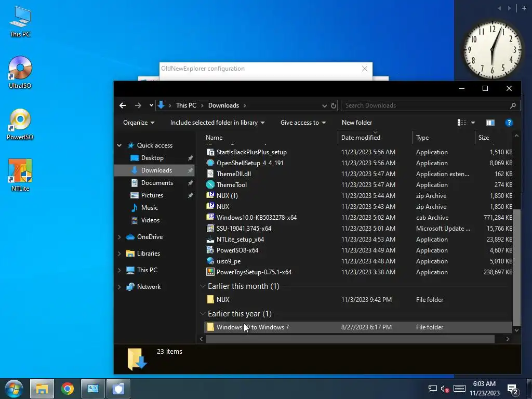Open the Give access to menu
Image resolution: width=532 pixels, height=399 pixels.
pos(303,123)
